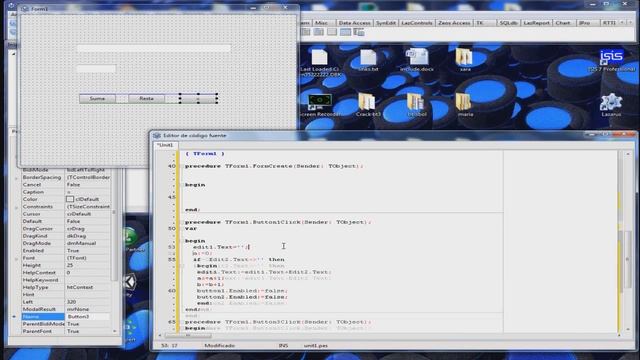Switch to the SynEdit palette tab

386,23
